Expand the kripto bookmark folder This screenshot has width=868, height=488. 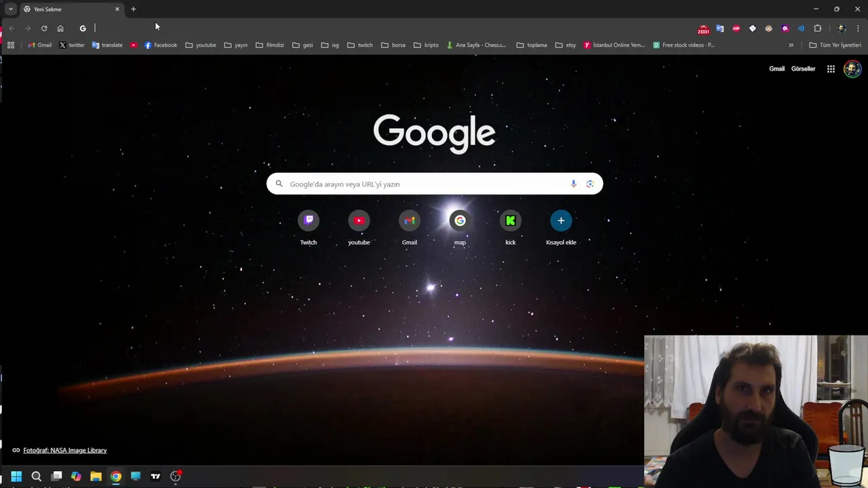[427, 45]
